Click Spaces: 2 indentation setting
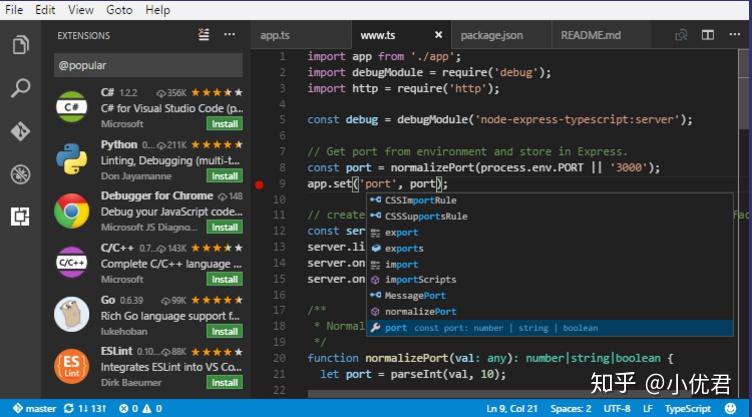The width and height of the screenshot is (752, 417). (x=571, y=408)
